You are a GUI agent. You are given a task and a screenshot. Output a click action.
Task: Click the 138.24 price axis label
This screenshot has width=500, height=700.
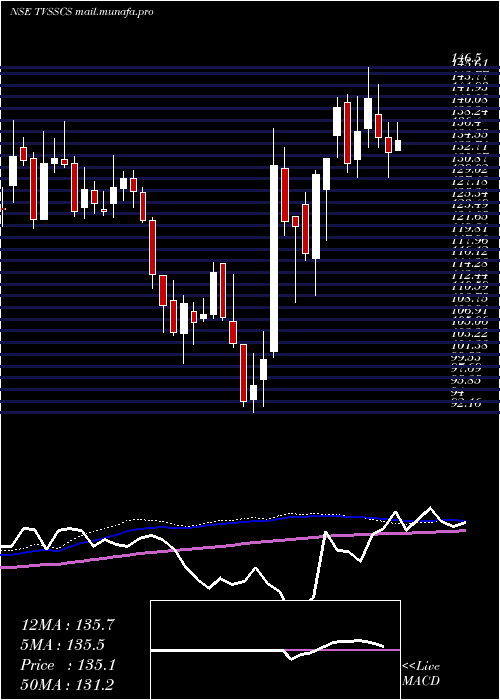tap(470, 112)
